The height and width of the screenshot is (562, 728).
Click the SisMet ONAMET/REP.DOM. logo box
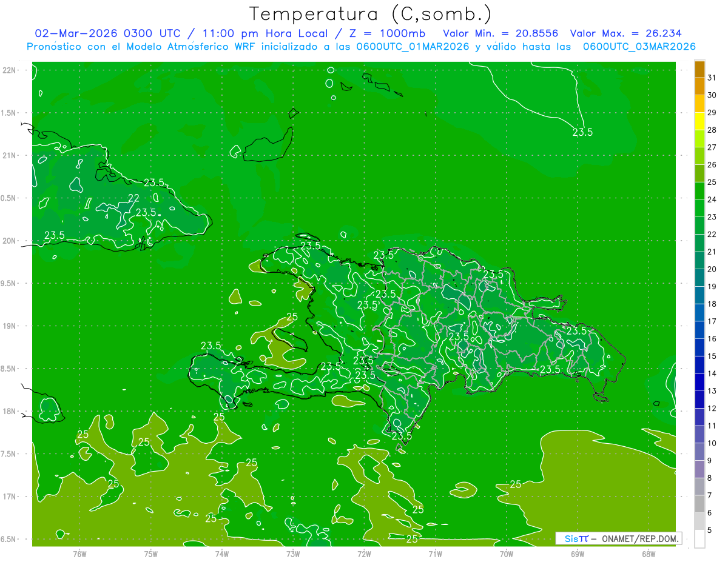click(619, 538)
